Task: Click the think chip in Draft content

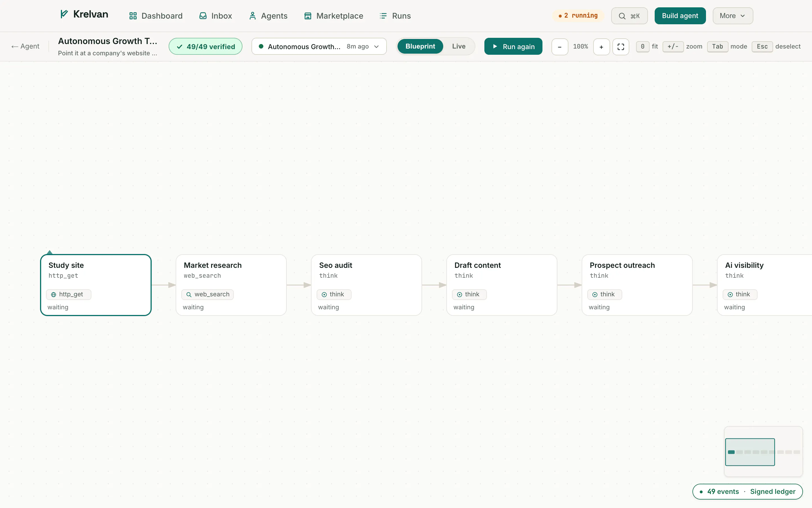Action: click(x=469, y=294)
